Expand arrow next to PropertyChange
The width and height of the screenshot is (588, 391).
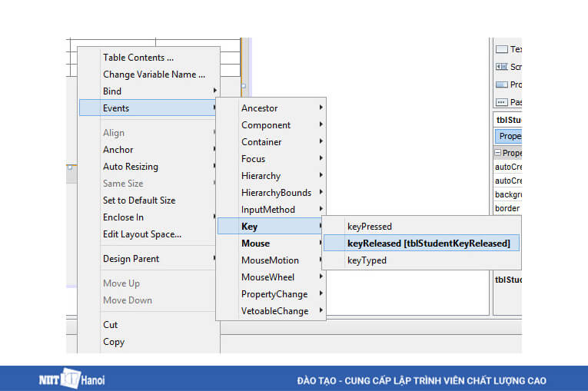[321, 293]
